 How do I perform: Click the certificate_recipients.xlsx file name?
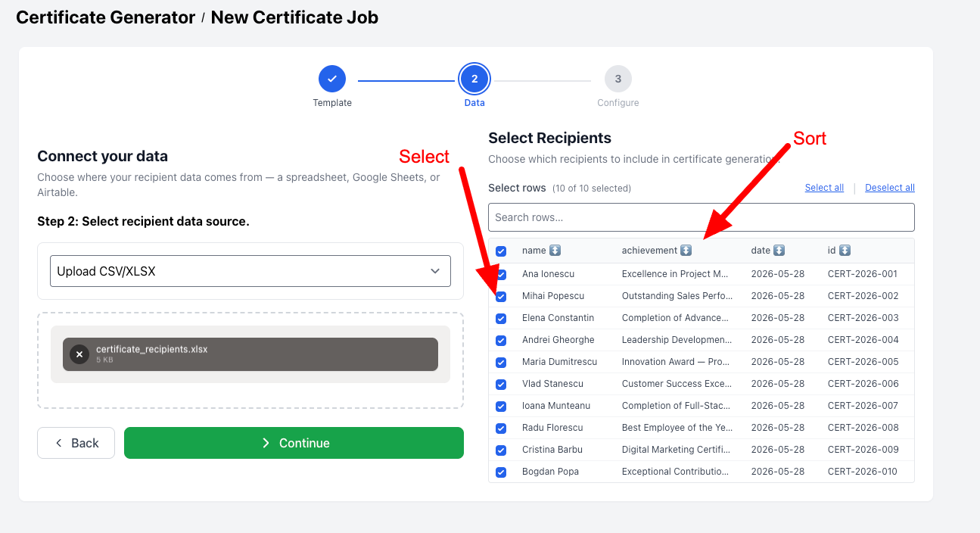(151, 349)
